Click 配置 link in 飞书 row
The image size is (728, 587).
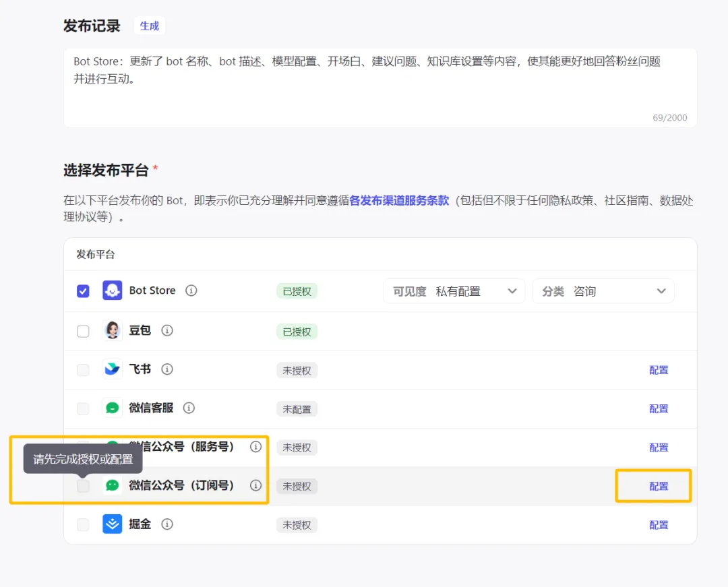[658, 370]
